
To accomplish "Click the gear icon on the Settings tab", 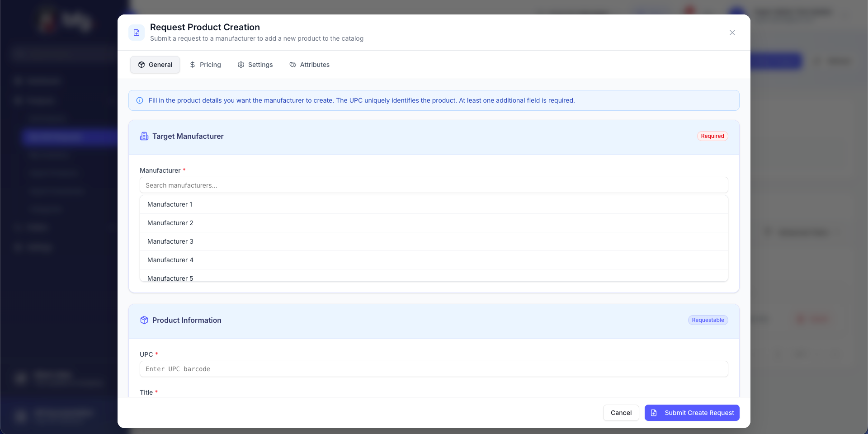I will (241, 65).
